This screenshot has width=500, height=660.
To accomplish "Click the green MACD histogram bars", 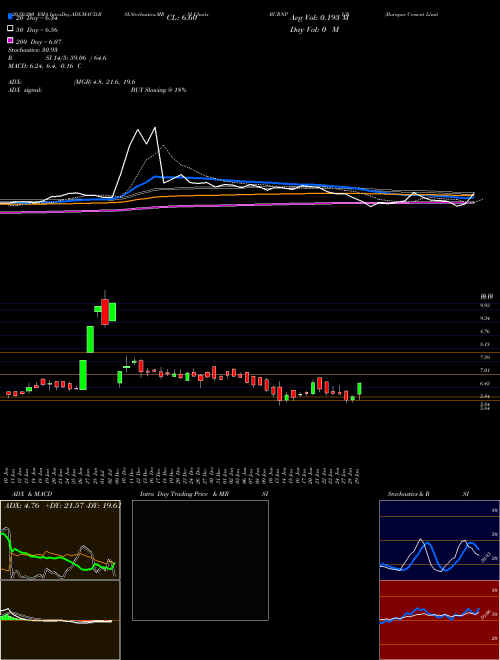I will (x=7, y=617).
